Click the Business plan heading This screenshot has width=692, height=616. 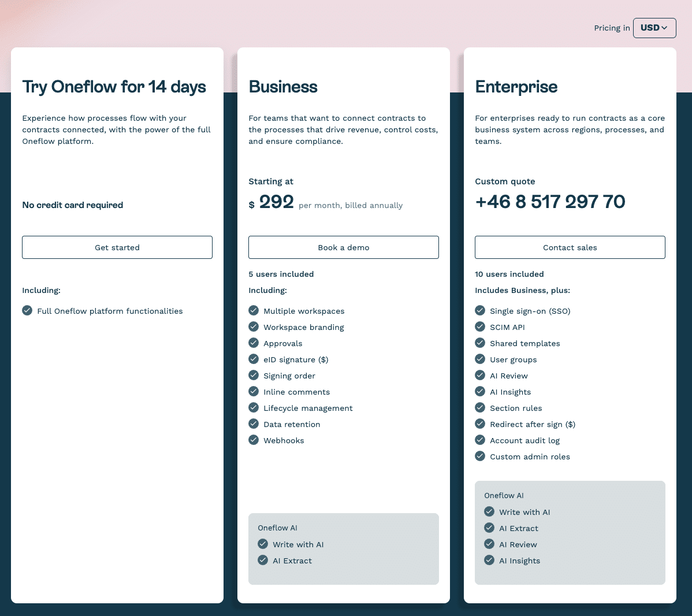(283, 87)
